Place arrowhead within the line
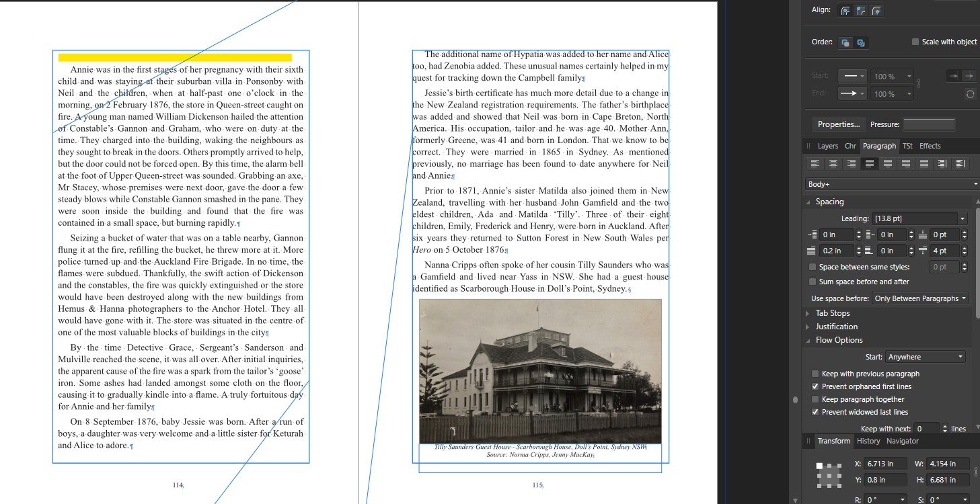Viewport: 980px width, 504px height. (953, 76)
